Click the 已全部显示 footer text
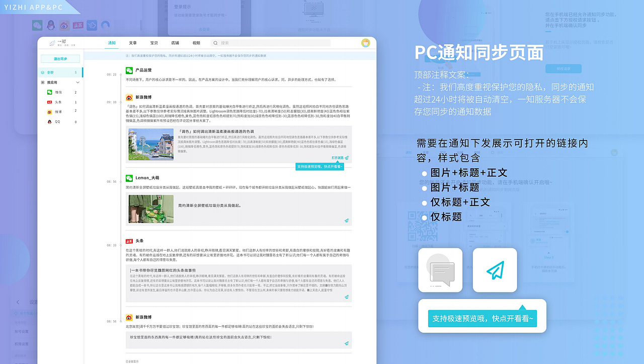644x364 pixels. [x=133, y=360]
